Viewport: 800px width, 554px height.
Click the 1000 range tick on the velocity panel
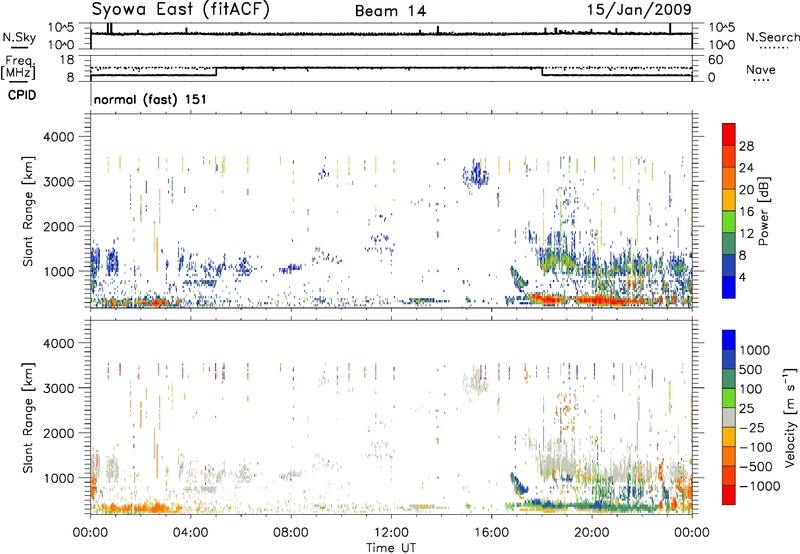point(58,478)
